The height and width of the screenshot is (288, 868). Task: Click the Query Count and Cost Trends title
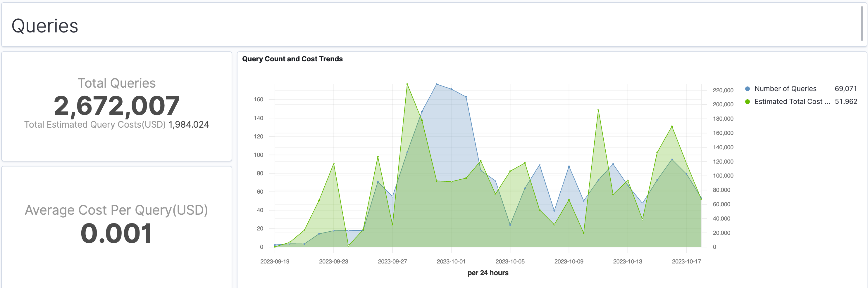pos(293,59)
